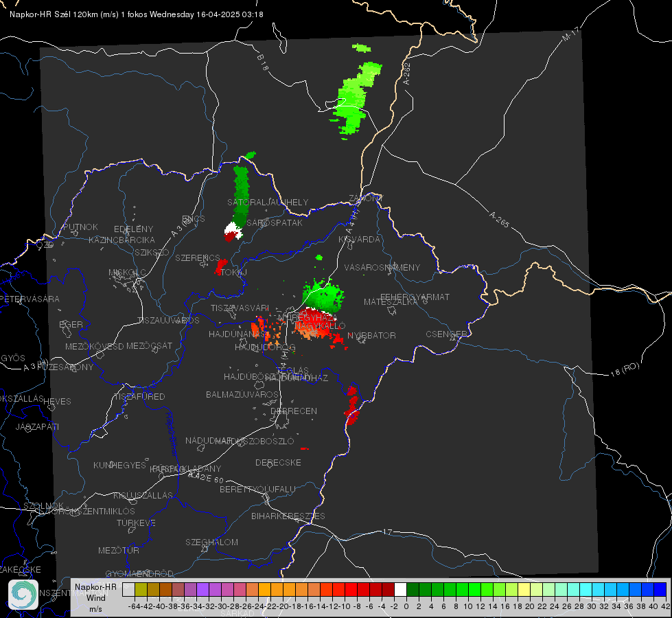Click the MEZŐKÖVESD label
The width and height of the screenshot is (672, 618).
click(x=95, y=346)
